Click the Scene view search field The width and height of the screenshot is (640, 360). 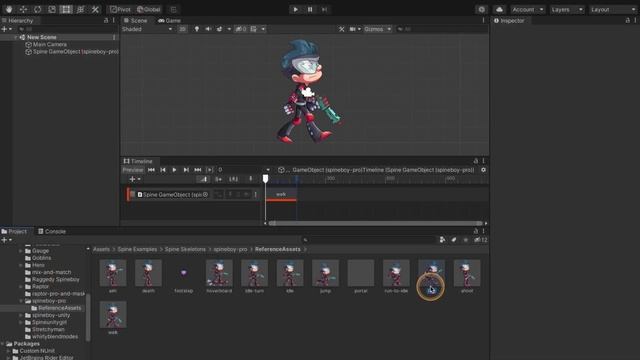(x=441, y=29)
